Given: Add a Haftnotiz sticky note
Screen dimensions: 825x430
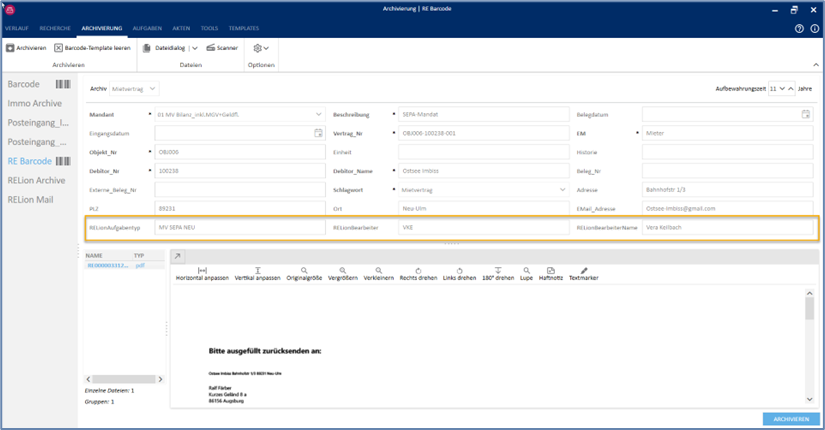Looking at the screenshot, I should pos(551,274).
